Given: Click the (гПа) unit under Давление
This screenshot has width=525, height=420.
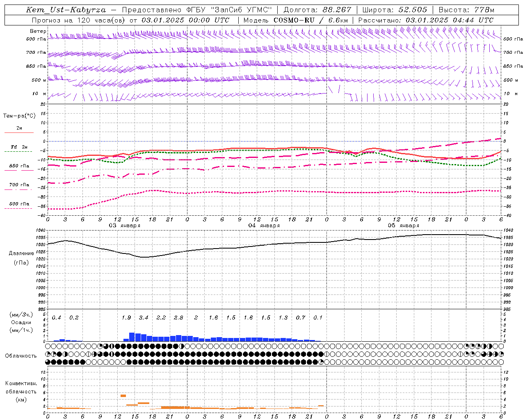Looking at the screenshot, I should [x=21, y=262].
